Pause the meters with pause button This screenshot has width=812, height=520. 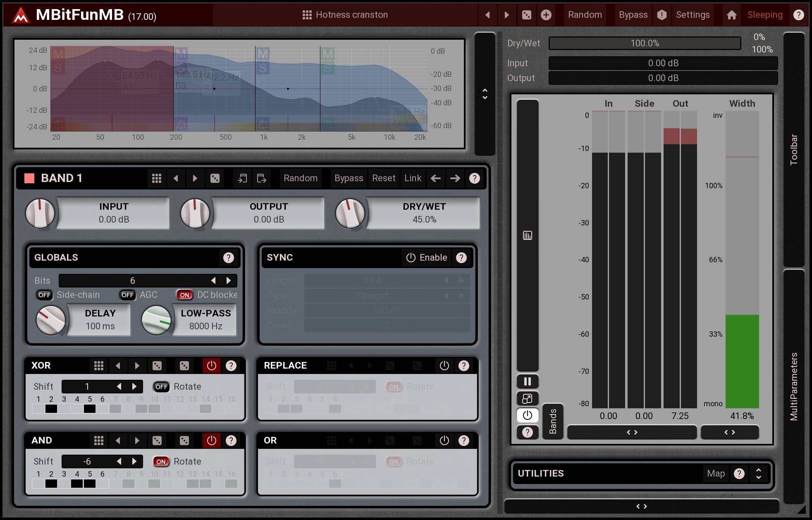click(527, 381)
